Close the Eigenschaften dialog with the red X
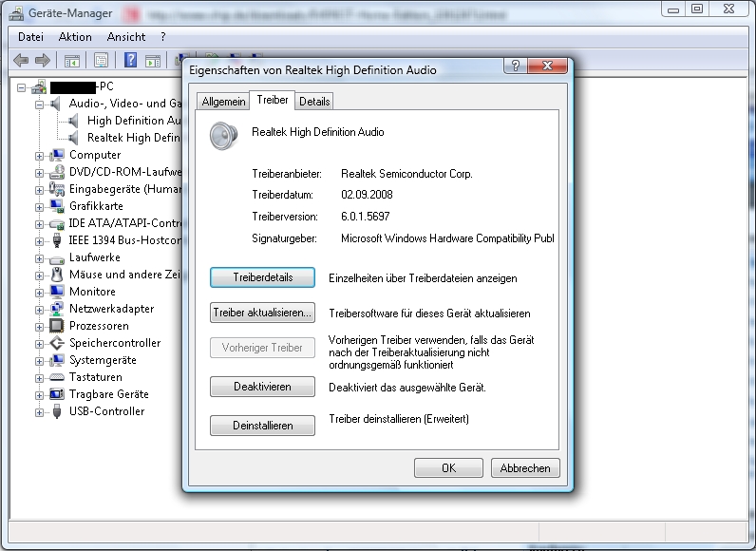The width and height of the screenshot is (756, 551). click(547, 66)
